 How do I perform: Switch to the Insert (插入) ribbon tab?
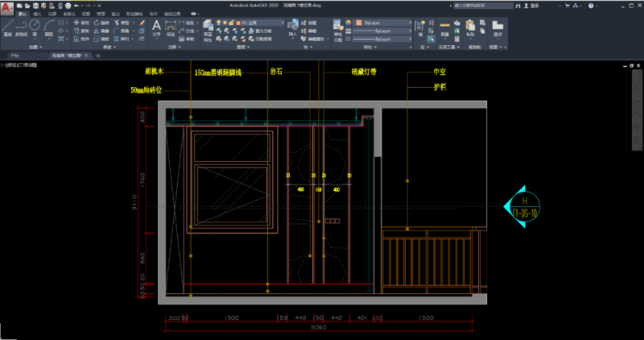point(37,15)
